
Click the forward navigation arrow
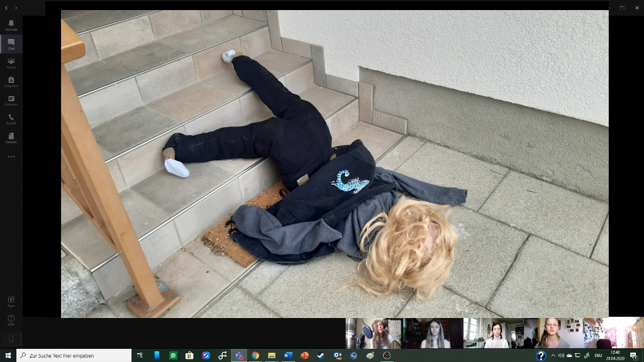pyautogui.click(x=16, y=8)
